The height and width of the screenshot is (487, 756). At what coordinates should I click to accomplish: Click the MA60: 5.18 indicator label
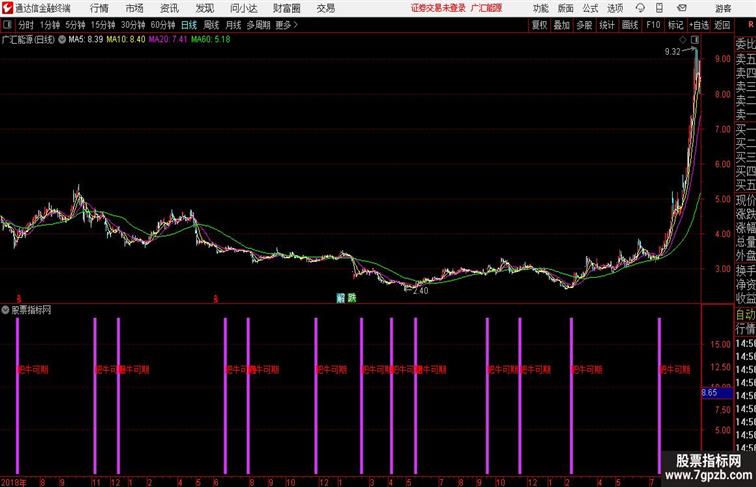[x=211, y=40]
